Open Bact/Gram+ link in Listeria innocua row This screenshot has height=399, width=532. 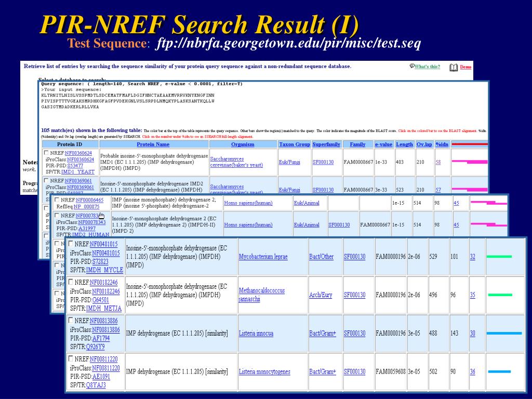tap(323, 334)
